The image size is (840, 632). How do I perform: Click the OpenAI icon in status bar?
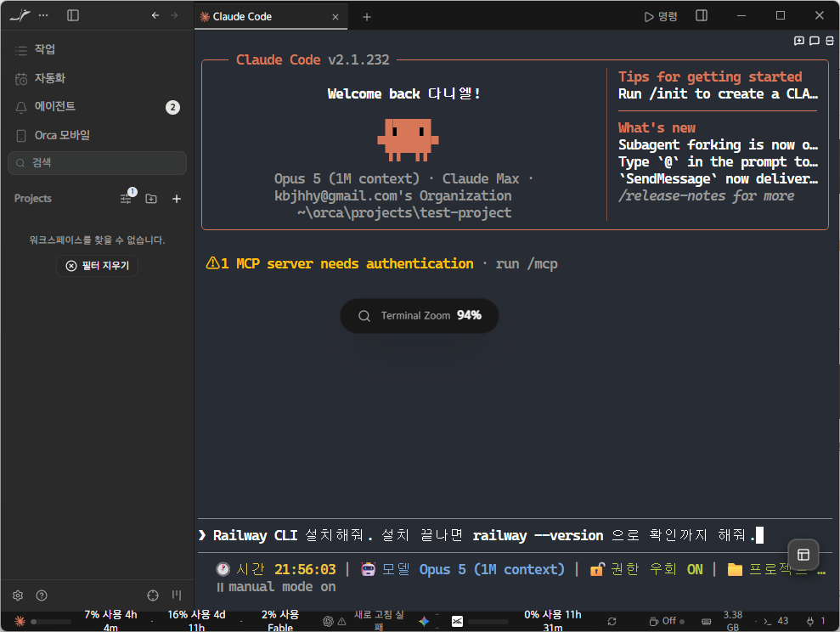[328, 621]
